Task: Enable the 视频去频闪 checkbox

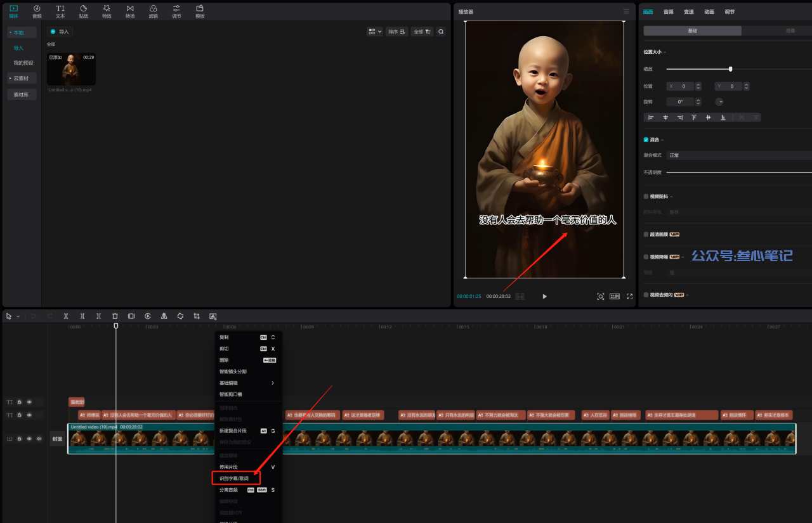Action: pyautogui.click(x=646, y=295)
